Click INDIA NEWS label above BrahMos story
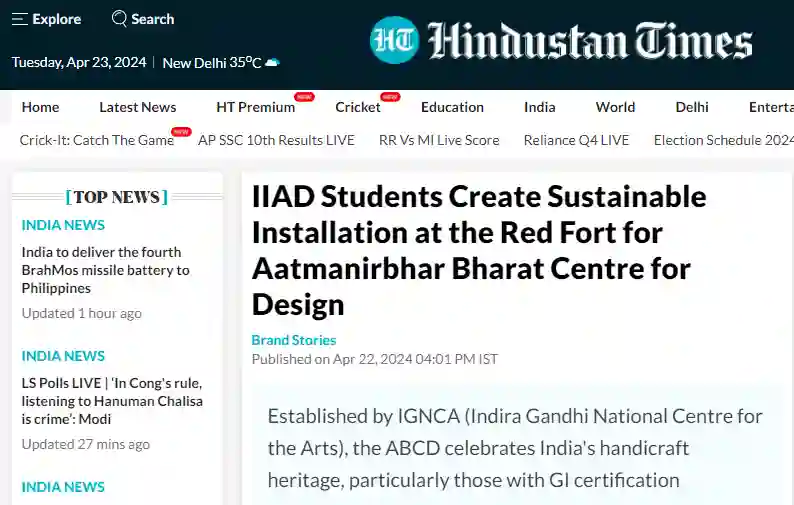Screen dimensions: 794x505 (x=63, y=225)
